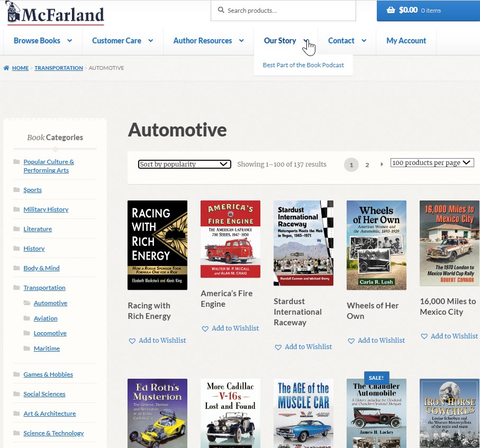Viewport: 480px width, 448px height.
Task: Expand the Contact menu chevron
Action: [x=364, y=41]
